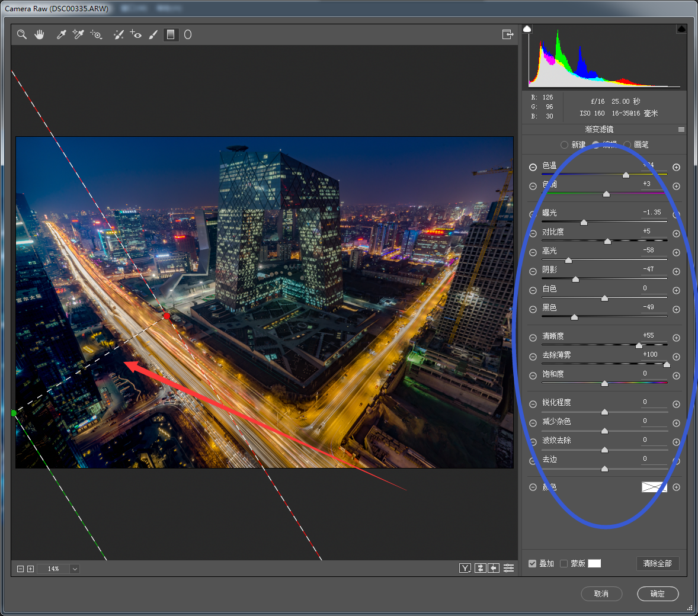The image size is (698, 616).
Task: Open the zoom level 14% dropdown
Action: 75,569
